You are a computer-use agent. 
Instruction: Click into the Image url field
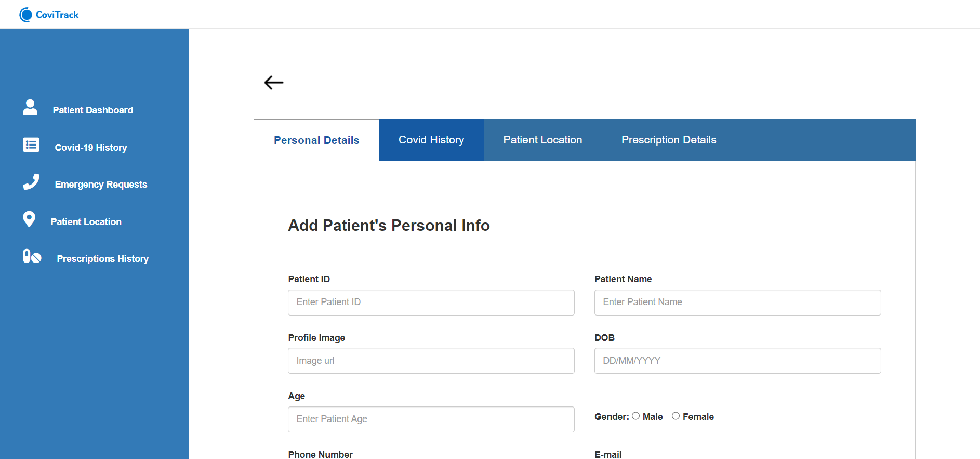click(x=431, y=361)
